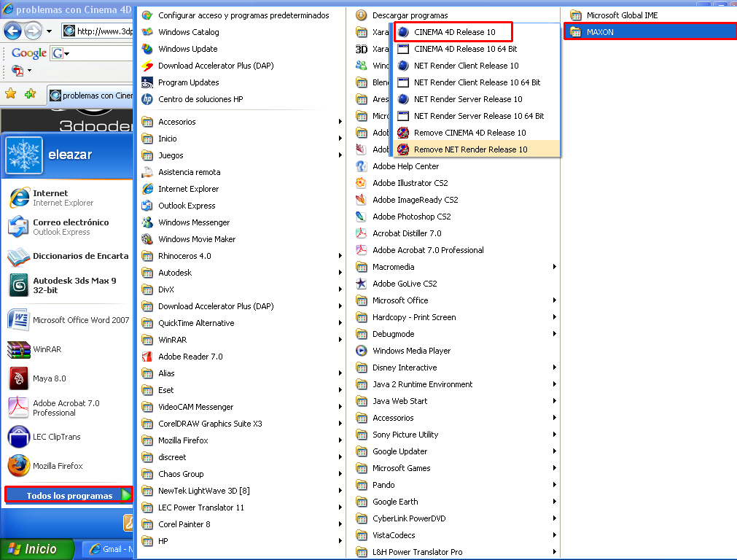Image resolution: width=737 pixels, height=560 pixels.
Task: Click Windows Update icon
Action: (x=147, y=49)
